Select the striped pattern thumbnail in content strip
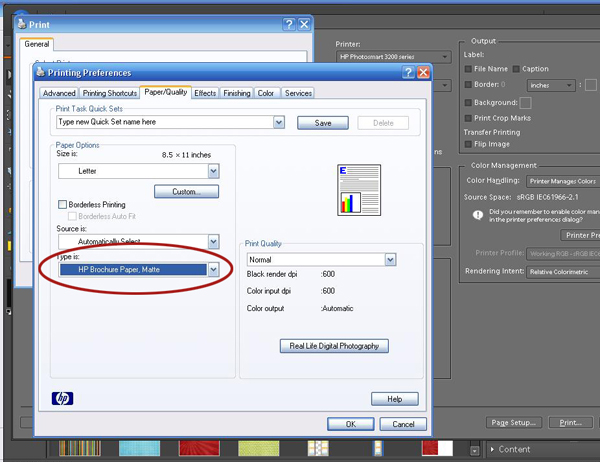The height and width of the screenshot is (462, 600). coord(80,448)
